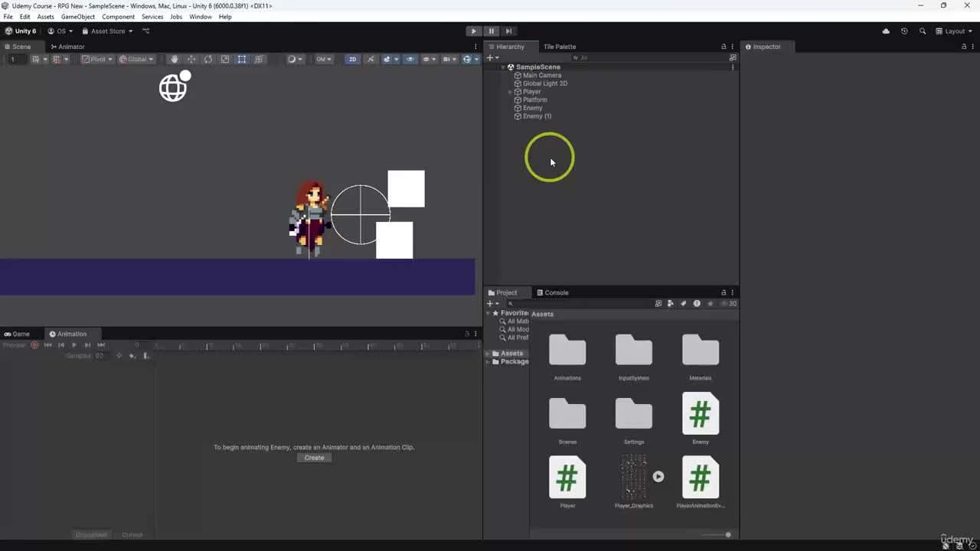This screenshot has width=980, height=551.
Task: Open the Asset Store button
Action: click(107, 31)
